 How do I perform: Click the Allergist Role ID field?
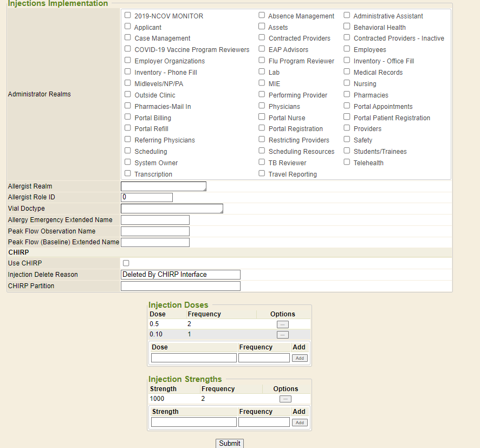tap(146, 198)
